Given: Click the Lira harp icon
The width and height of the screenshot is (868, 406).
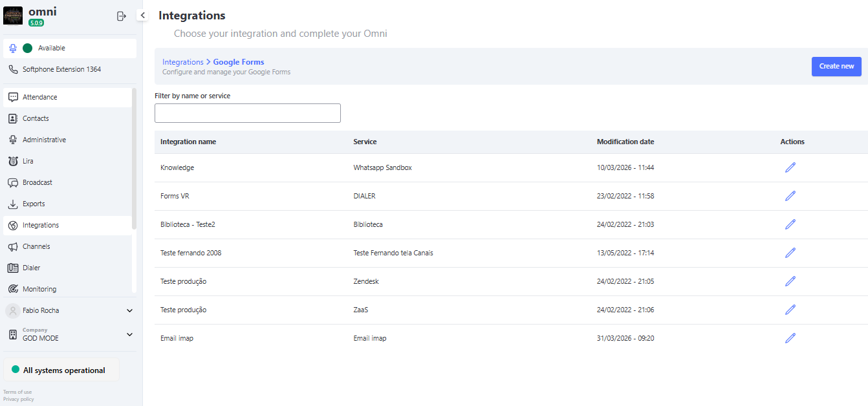Looking at the screenshot, I should tap(13, 161).
